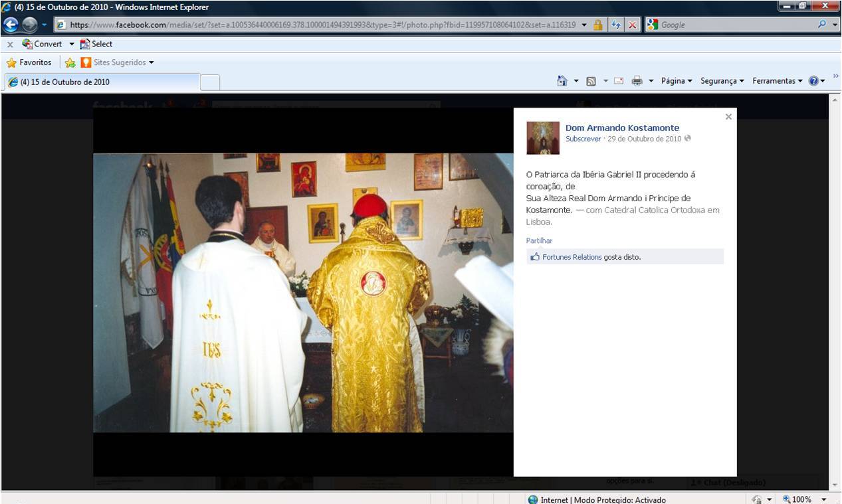This screenshot has width=842, height=504.
Task: Click the add to favorites star icon
Action: coord(70,62)
